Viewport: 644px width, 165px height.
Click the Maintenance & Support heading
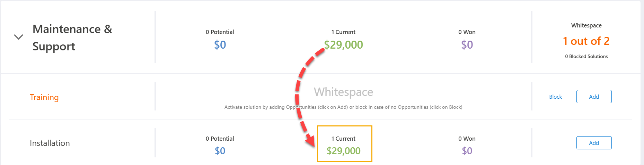(x=72, y=38)
